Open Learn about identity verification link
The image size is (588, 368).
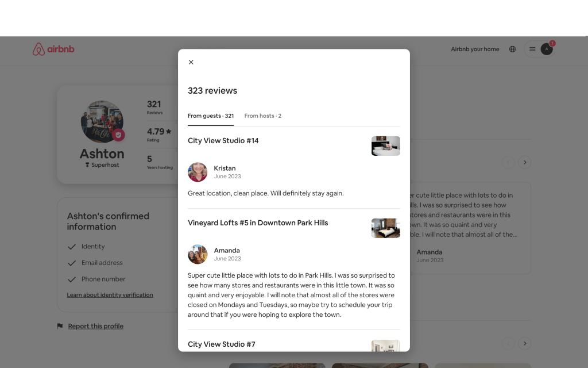(x=110, y=295)
